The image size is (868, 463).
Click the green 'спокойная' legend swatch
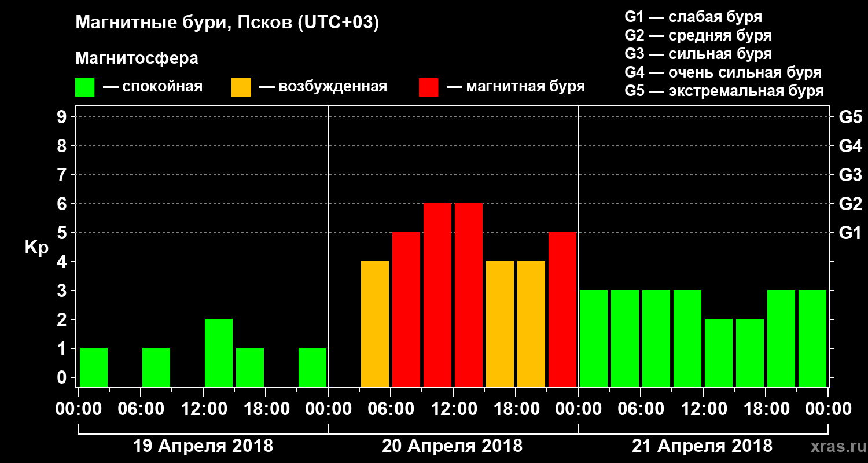[x=85, y=87]
